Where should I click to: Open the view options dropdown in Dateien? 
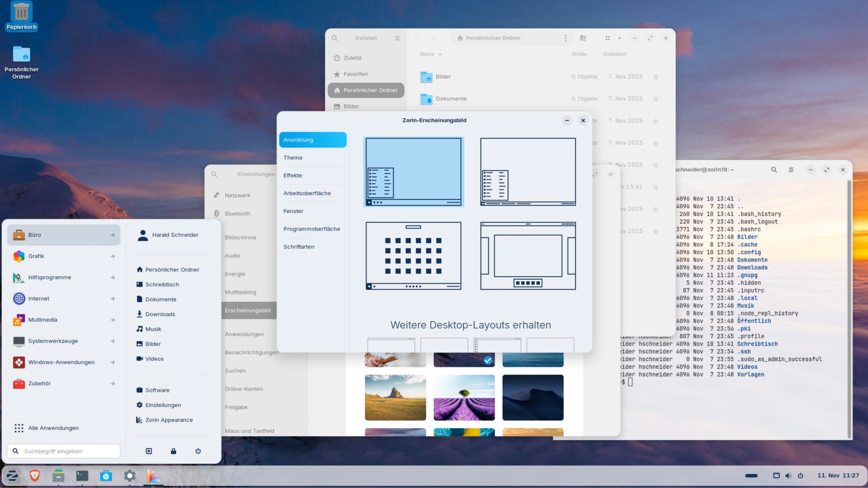(x=619, y=38)
